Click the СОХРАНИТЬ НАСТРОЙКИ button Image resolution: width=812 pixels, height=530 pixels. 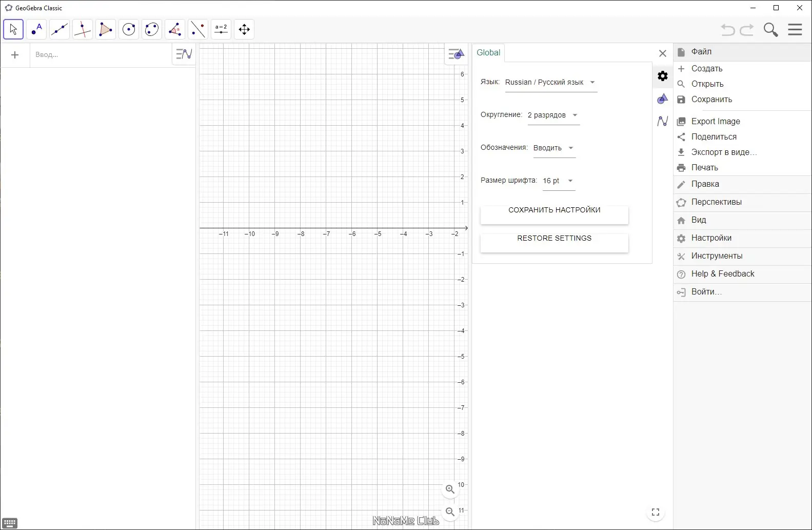pos(554,215)
